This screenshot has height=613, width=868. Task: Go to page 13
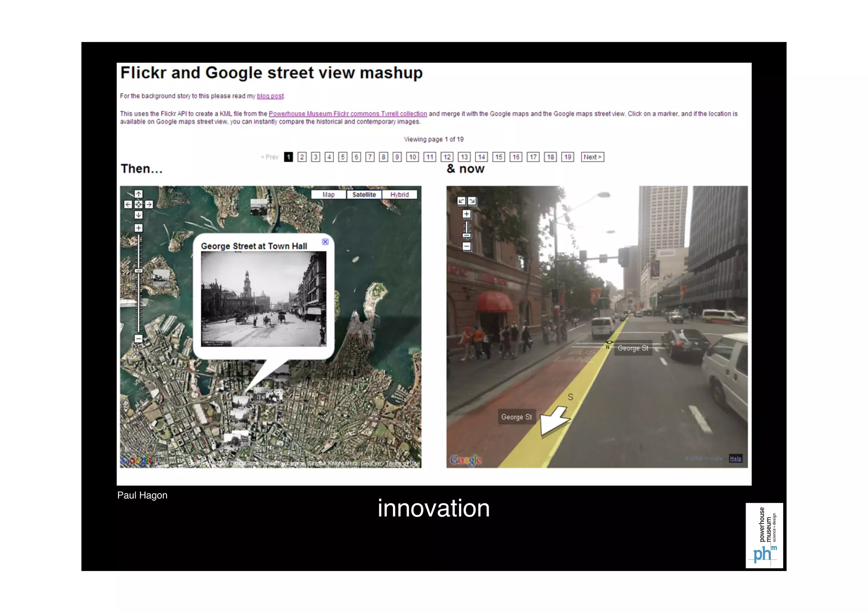click(464, 157)
